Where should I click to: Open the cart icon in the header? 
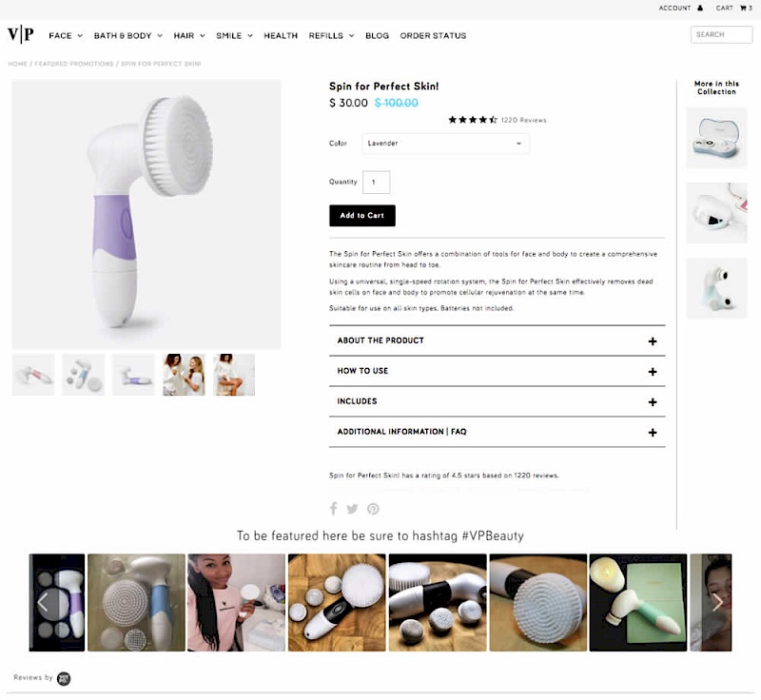(x=743, y=8)
